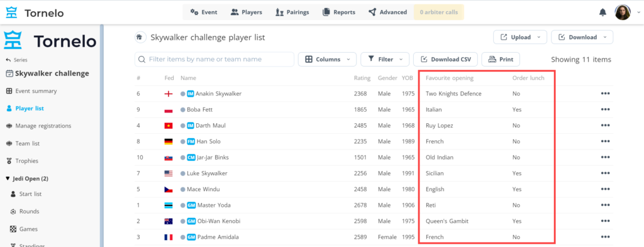Open more options for Boba Fett
Screen dimensions: 644x247
click(x=605, y=109)
